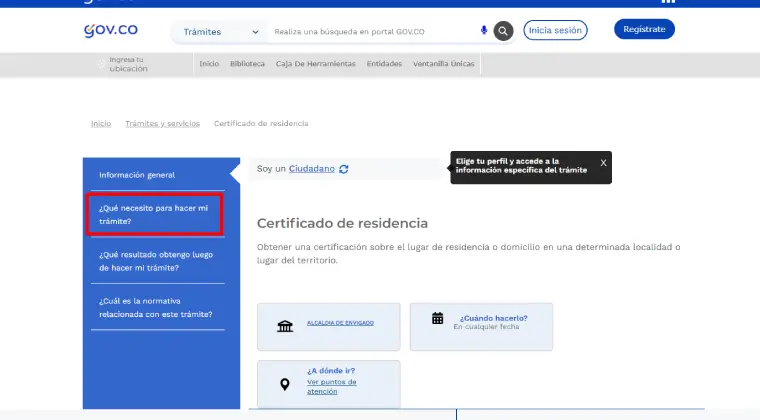
Task: Click Ver puntos de atención link
Action: pos(332,387)
